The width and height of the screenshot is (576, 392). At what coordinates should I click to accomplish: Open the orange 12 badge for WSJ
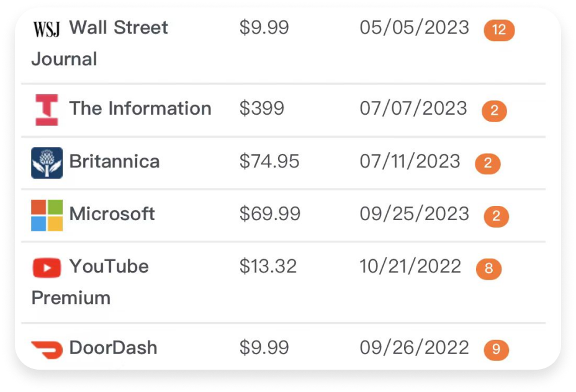[499, 30]
